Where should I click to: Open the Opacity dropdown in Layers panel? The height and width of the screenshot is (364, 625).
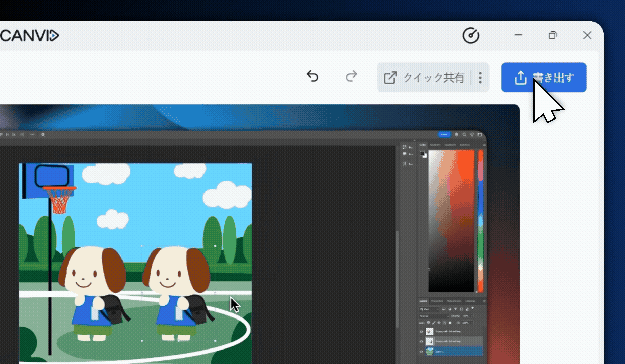[472, 316]
